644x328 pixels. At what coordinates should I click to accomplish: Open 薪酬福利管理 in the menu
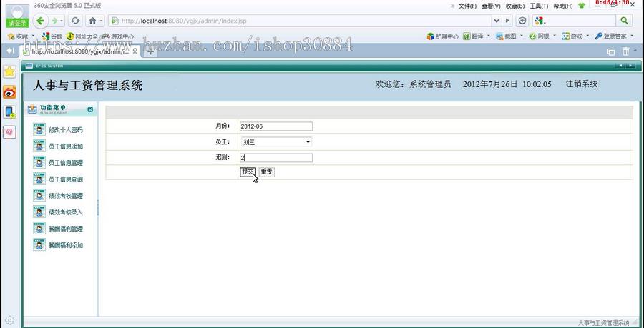(66, 229)
